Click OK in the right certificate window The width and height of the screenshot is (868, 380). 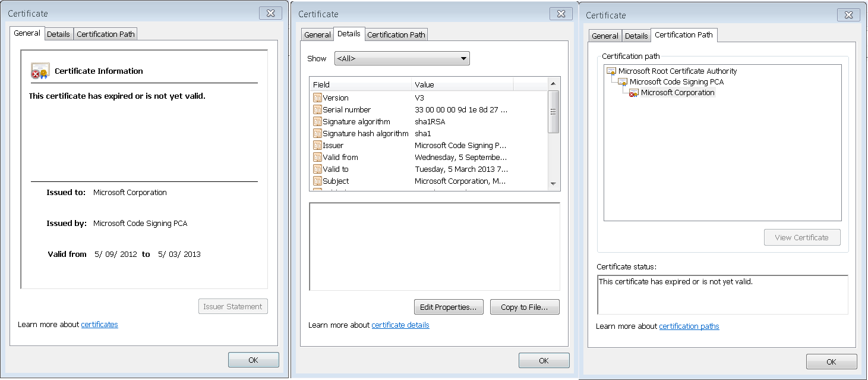(832, 362)
